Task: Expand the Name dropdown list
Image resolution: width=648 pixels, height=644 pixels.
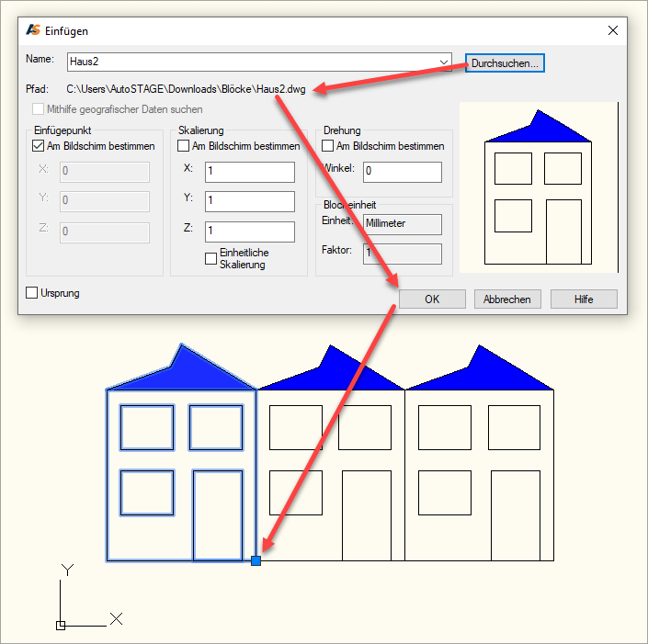Action: (x=445, y=62)
